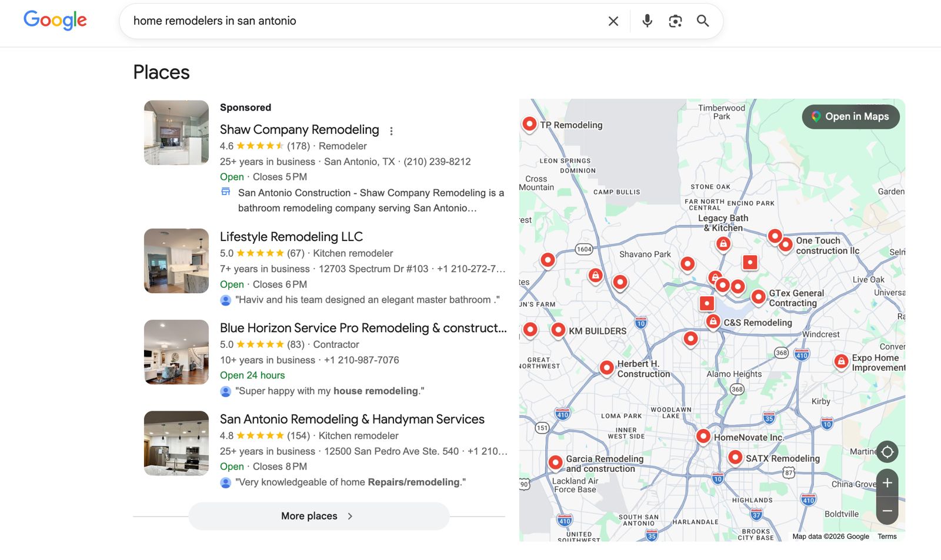Click the Open in Maps button
Image resolution: width=941 pixels, height=560 pixels.
(x=850, y=116)
